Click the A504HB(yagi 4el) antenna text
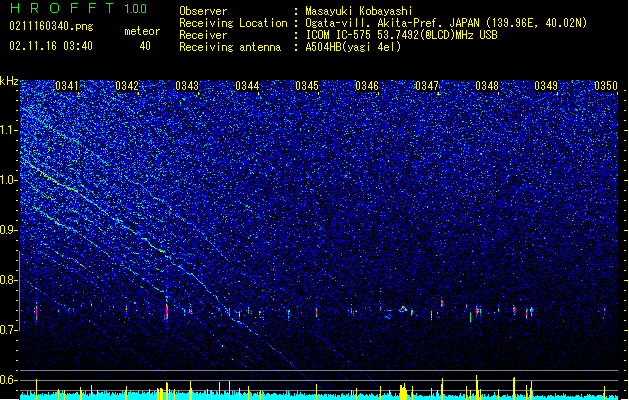Image resolution: width=629 pixels, height=400 pixels. [x=353, y=47]
